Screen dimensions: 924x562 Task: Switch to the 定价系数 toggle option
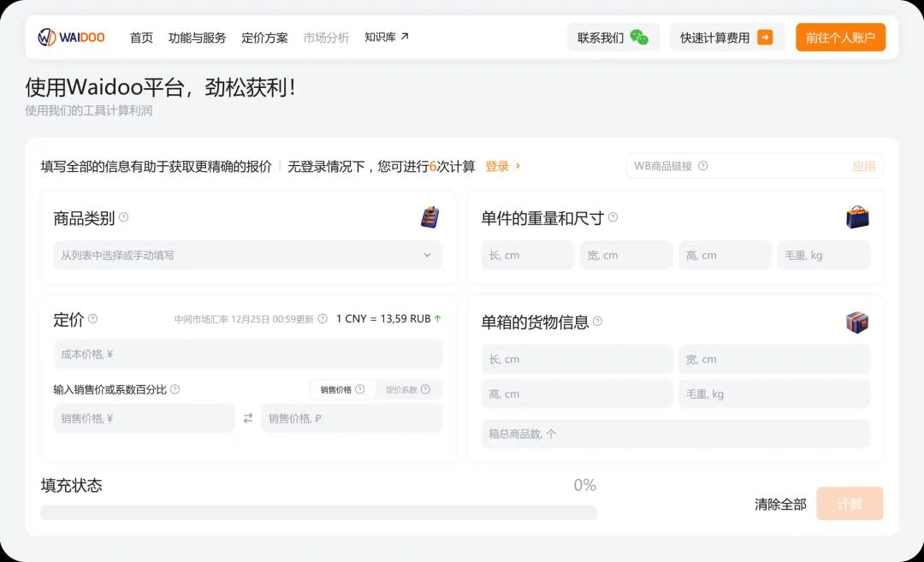pyautogui.click(x=408, y=389)
